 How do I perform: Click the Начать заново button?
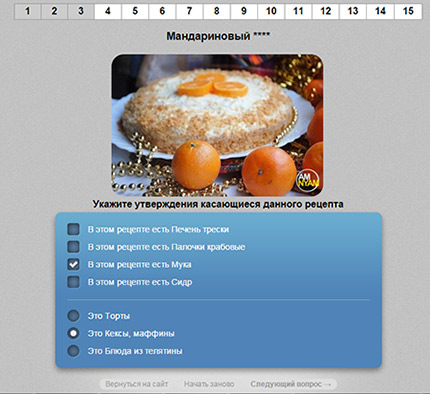(209, 384)
